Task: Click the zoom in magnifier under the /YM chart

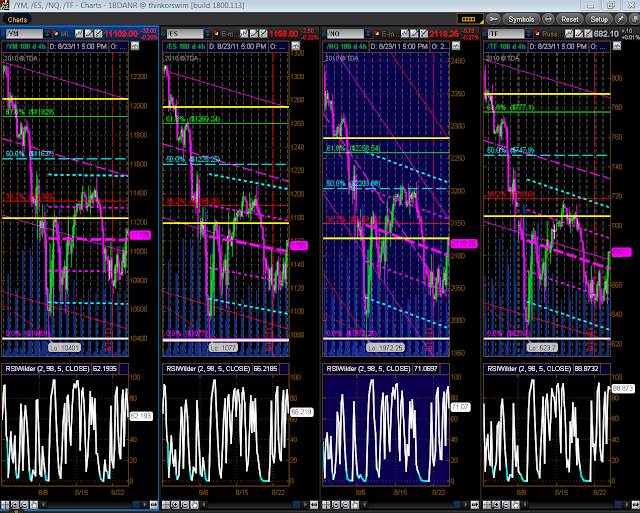Action: 15,505
